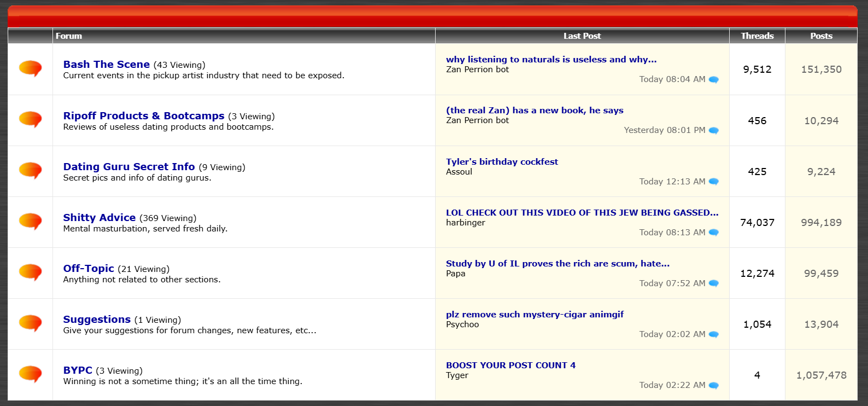Click the Last Post column header
The height and width of the screenshot is (406, 868).
coord(582,36)
